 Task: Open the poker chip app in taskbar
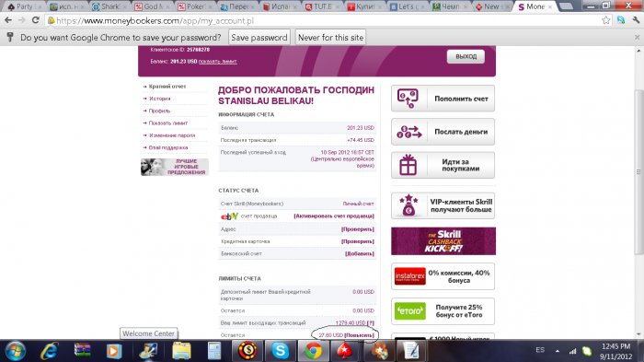pyautogui.click(x=247, y=351)
